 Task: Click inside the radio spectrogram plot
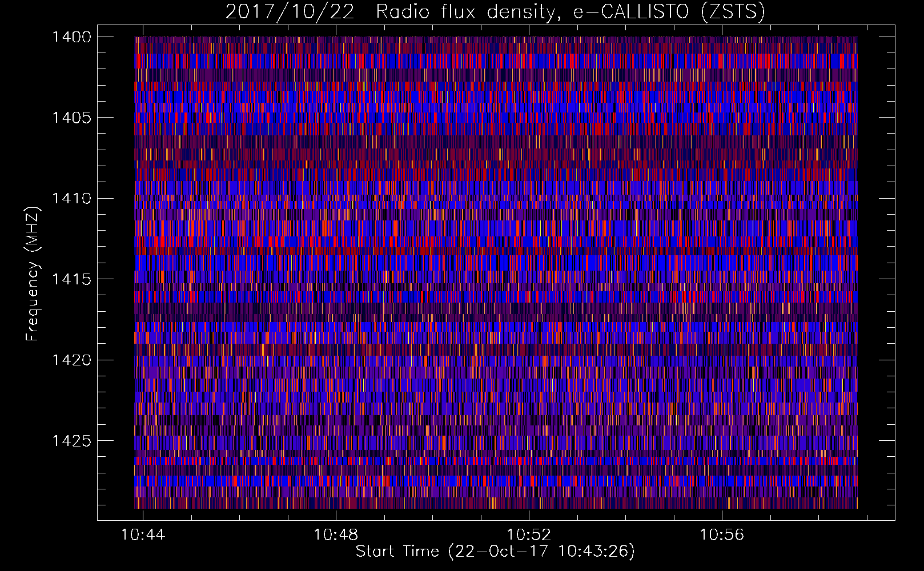coord(496,272)
